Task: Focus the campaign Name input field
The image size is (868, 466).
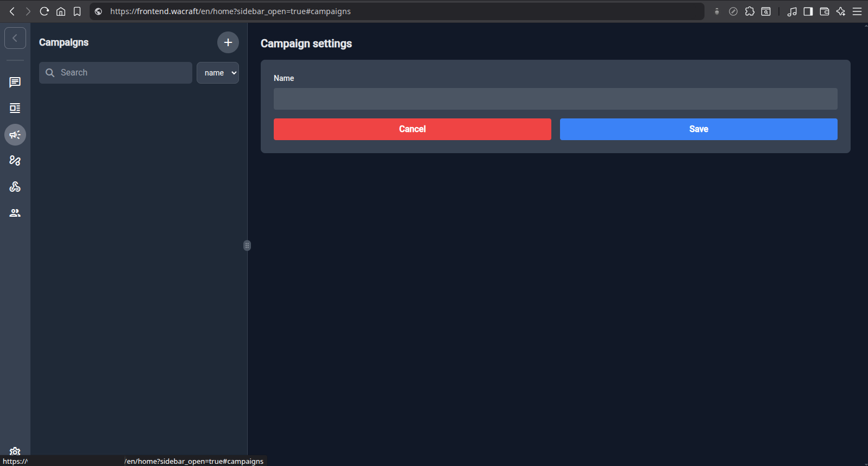Action: pos(556,99)
